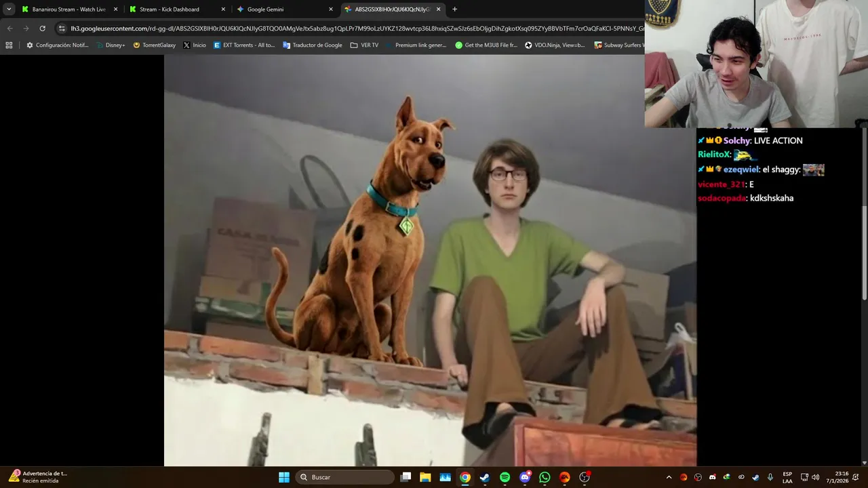The image size is (868, 488).
Task: Open the Configuración: Notif... bookmark
Action: 57,45
